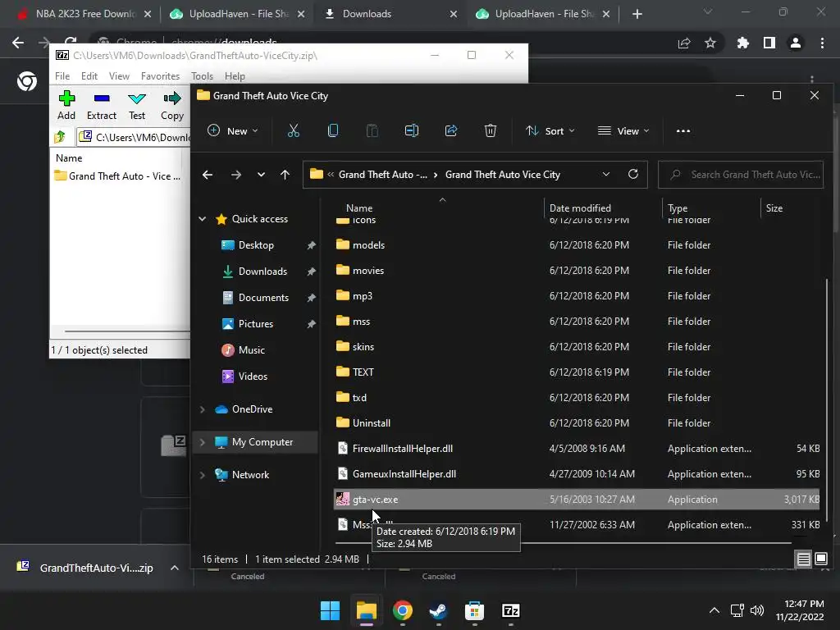This screenshot has height=630, width=840.
Task: Open Chrome from the taskbar
Action: 402,610
